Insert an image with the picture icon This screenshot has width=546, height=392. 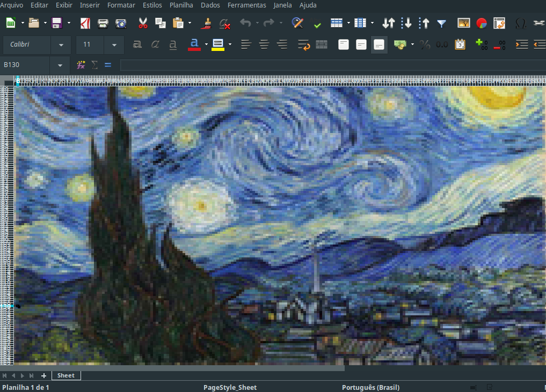click(464, 23)
